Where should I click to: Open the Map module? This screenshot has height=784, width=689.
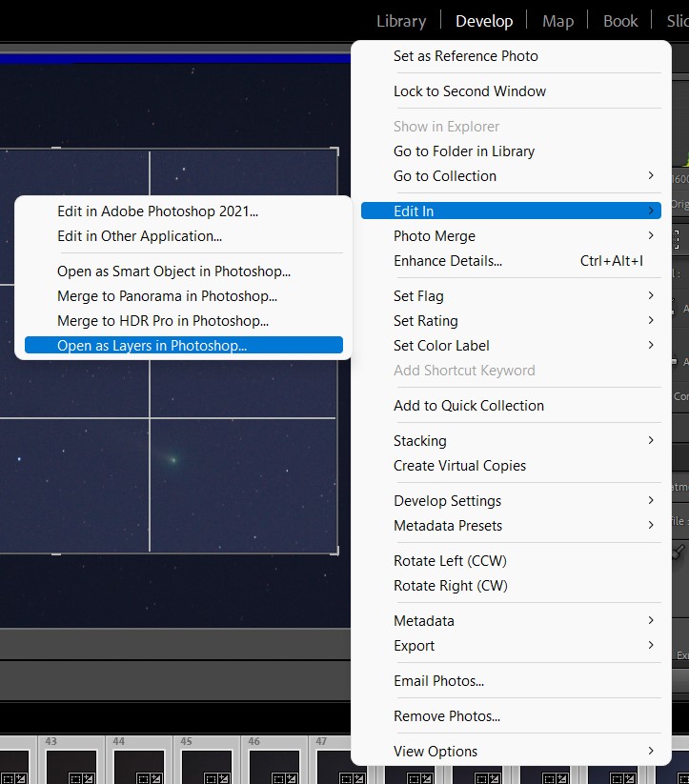click(557, 21)
